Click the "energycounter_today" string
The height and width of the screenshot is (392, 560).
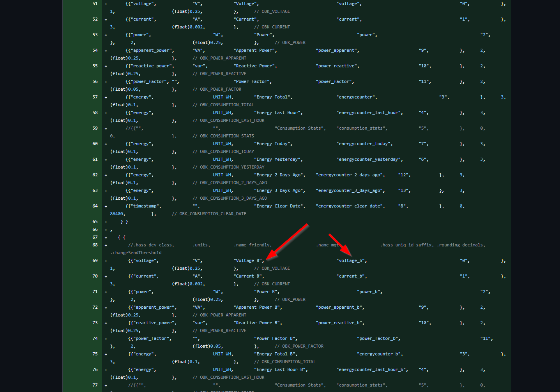pyautogui.click(x=364, y=144)
